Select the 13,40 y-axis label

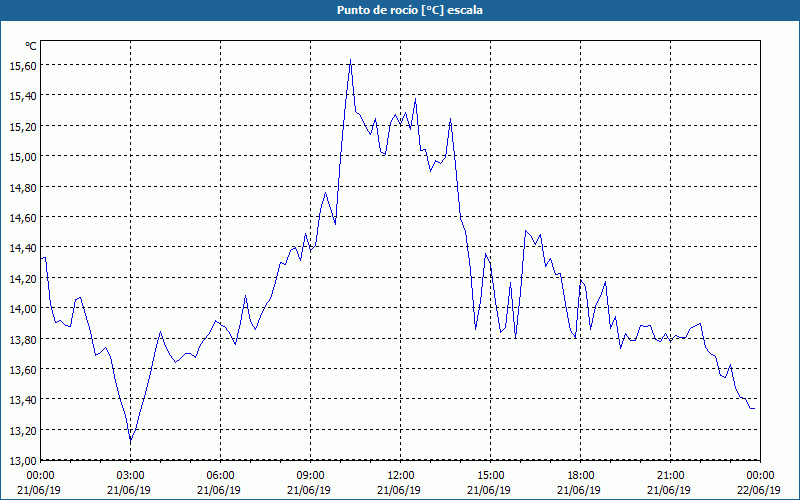23,399
